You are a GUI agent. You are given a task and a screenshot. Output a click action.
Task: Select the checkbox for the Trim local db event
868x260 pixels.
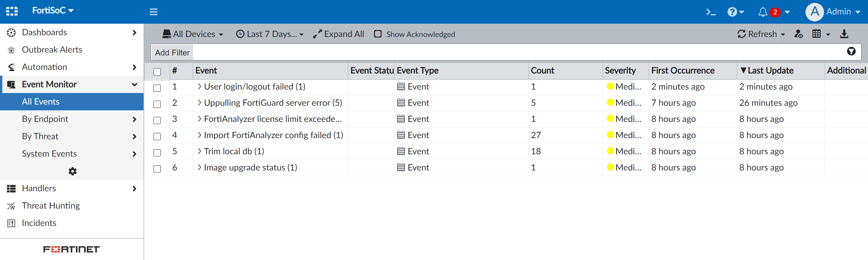point(157,153)
